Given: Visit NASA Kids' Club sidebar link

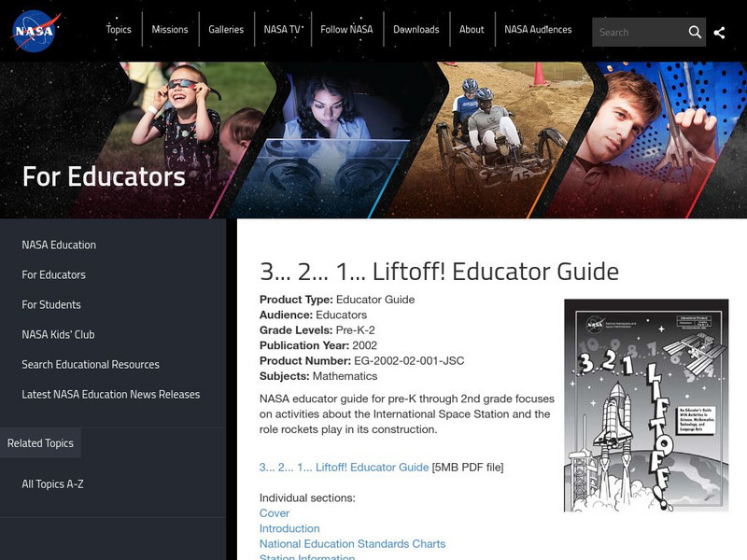Looking at the screenshot, I should click(x=58, y=334).
